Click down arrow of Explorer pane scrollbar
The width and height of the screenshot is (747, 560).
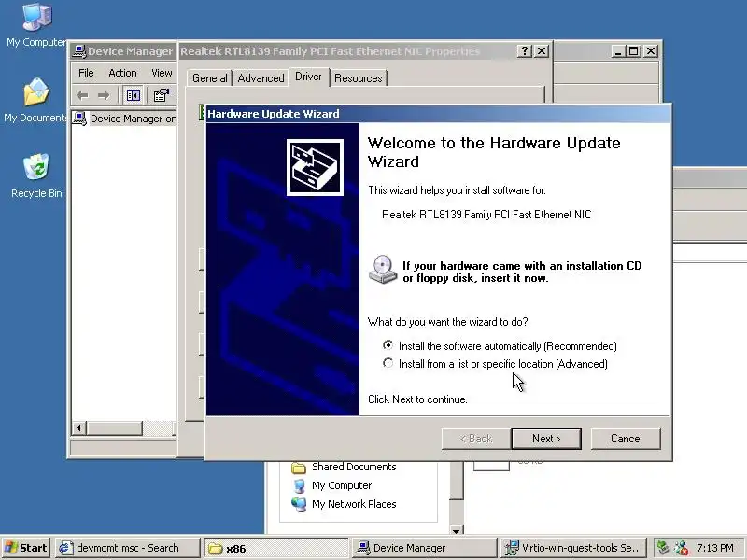coord(456,530)
